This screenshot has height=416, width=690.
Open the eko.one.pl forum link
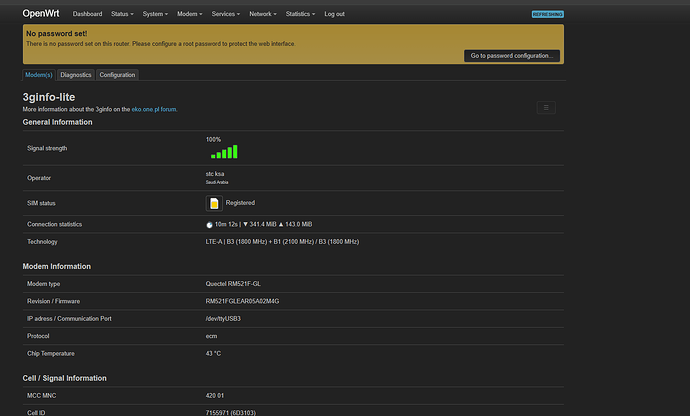click(x=154, y=109)
